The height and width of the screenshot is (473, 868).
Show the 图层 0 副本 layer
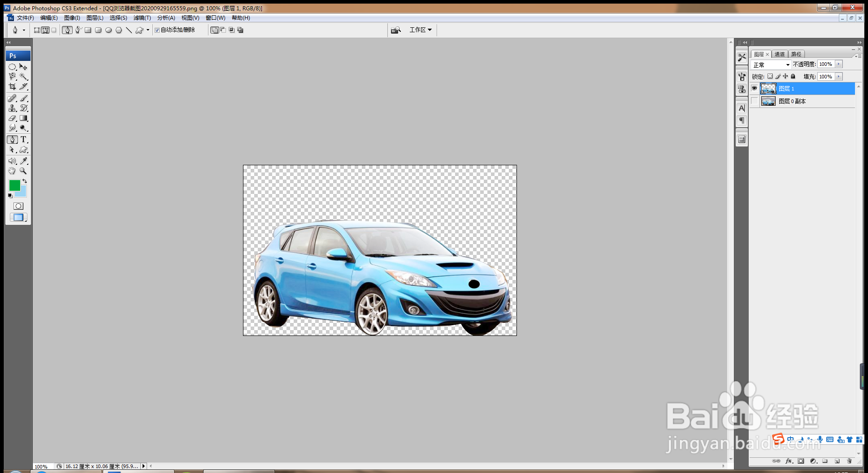pos(754,101)
